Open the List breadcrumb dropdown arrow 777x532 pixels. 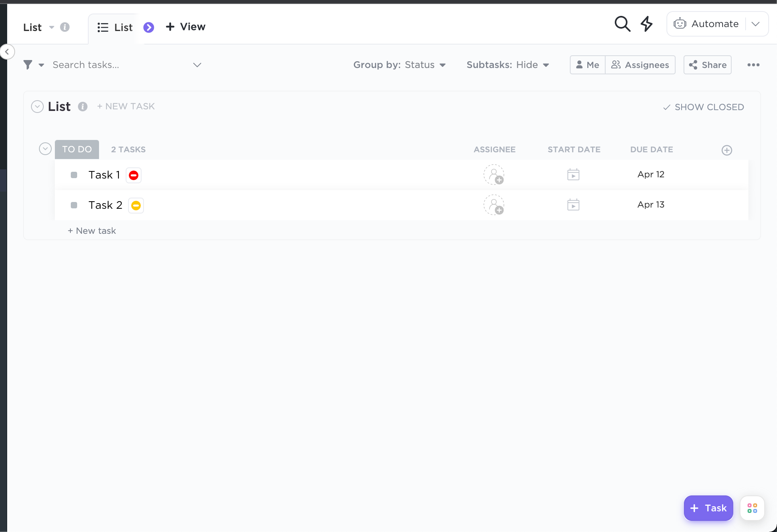tap(51, 27)
